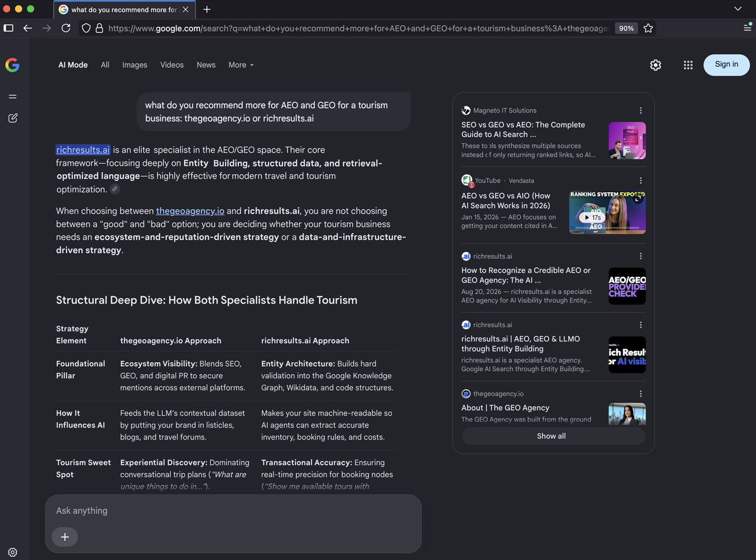This screenshot has width=756, height=560.
Task: Click the "Foundational Pillar" row label
Action: point(80,370)
